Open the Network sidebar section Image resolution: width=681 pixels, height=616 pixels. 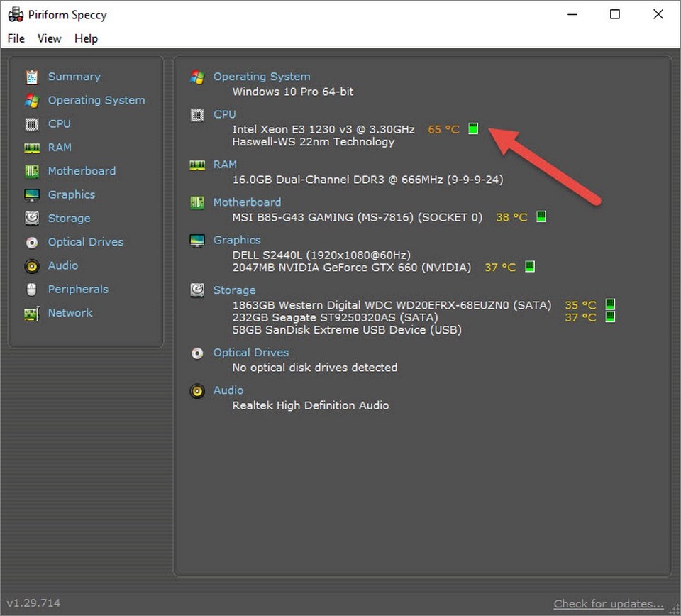(70, 313)
